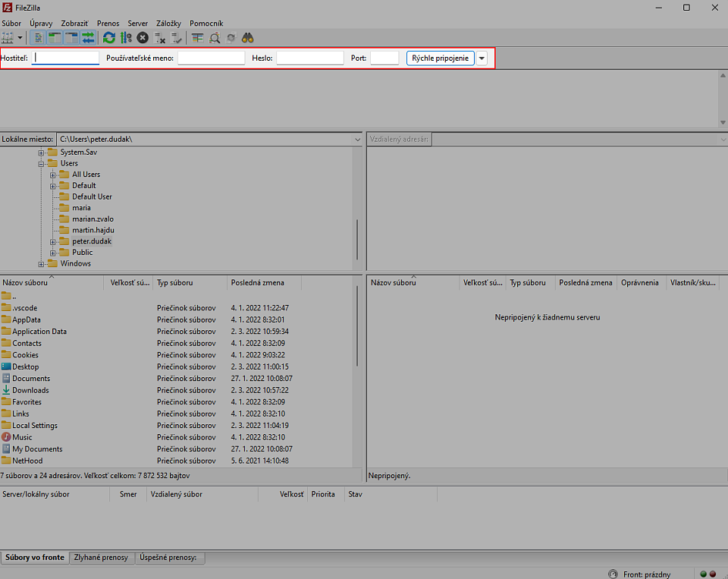The width and height of the screenshot is (728, 579).
Task: Expand the All Users folder node
Action: tap(52, 175)
